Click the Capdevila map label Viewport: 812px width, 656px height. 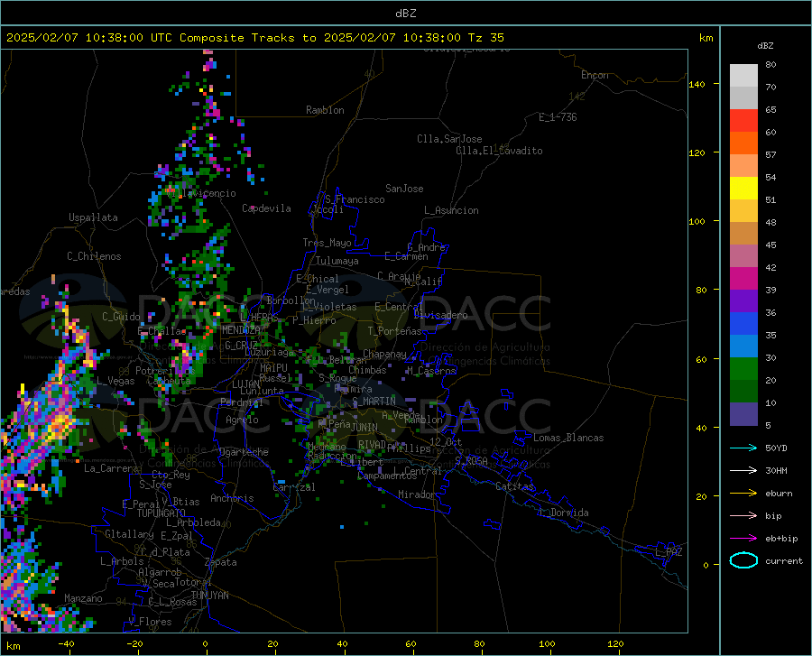(266, 208)
